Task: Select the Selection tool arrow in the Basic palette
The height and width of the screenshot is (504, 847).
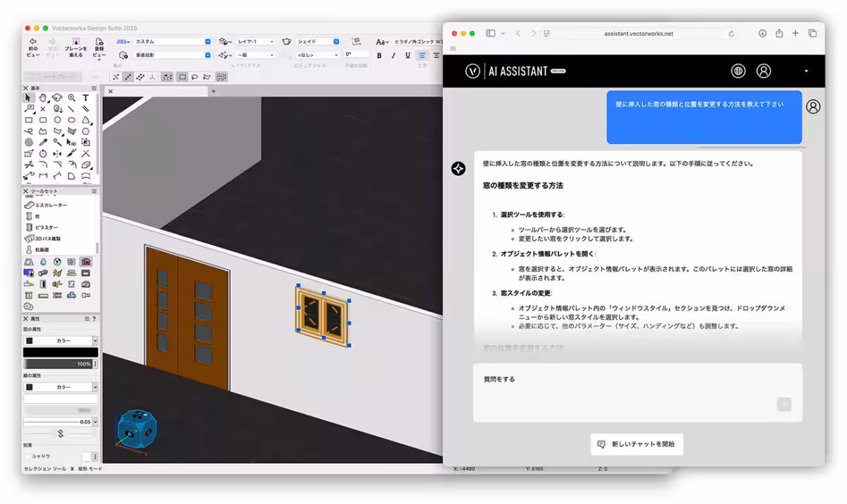Action: point(29,97)
